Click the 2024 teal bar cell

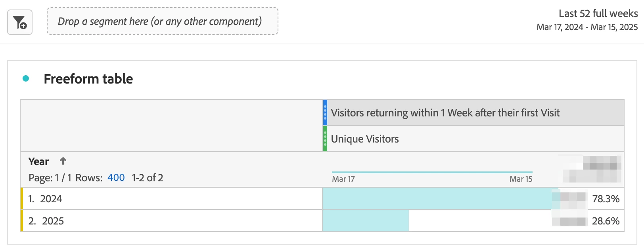[436, 198]
